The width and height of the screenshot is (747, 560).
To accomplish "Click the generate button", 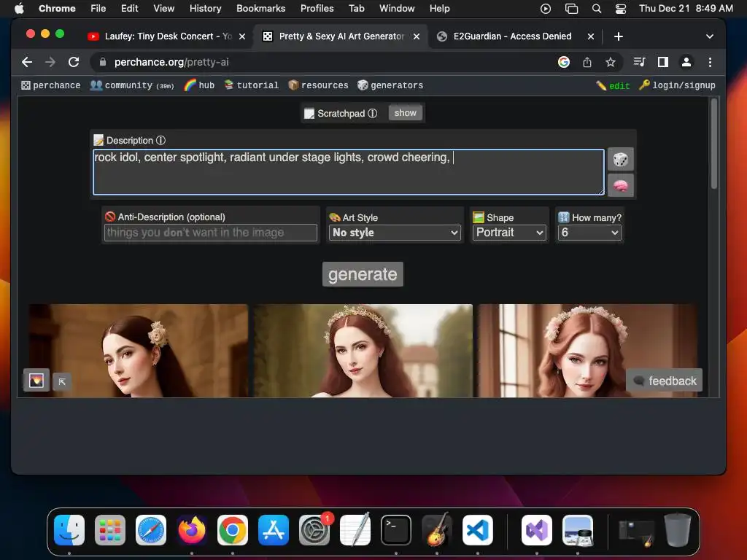I will tap(363, 274).
